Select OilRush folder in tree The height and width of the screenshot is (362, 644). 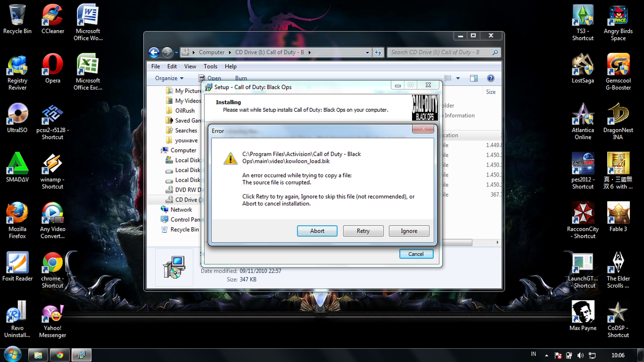pos(180,111)
